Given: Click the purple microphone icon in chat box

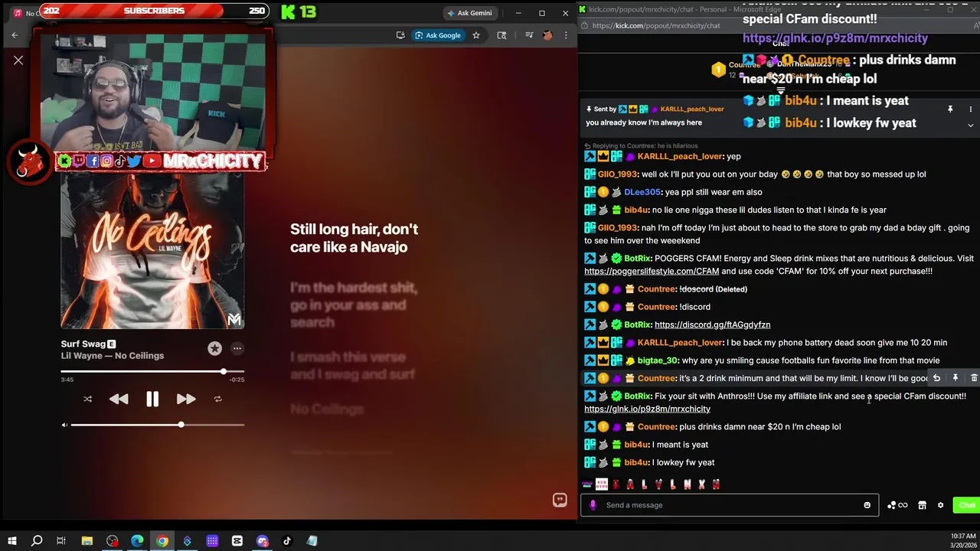Looking at the screenshot, I should click(x=593, y=505).
